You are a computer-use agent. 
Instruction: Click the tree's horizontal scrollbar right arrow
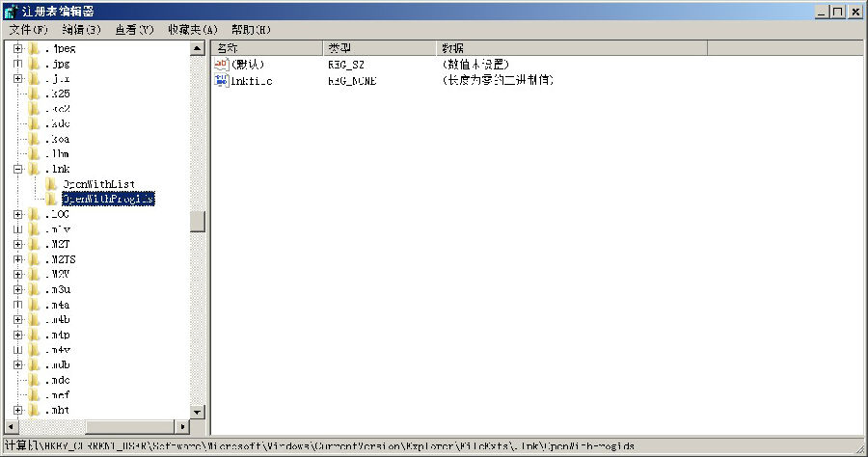click(183, 426)
